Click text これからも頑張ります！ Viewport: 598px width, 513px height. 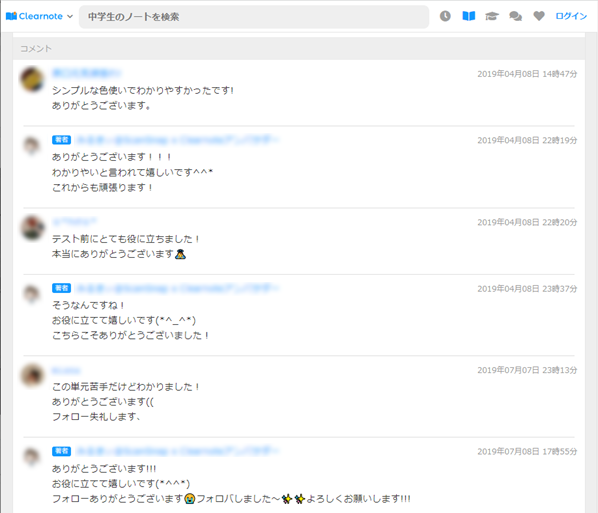103,188
